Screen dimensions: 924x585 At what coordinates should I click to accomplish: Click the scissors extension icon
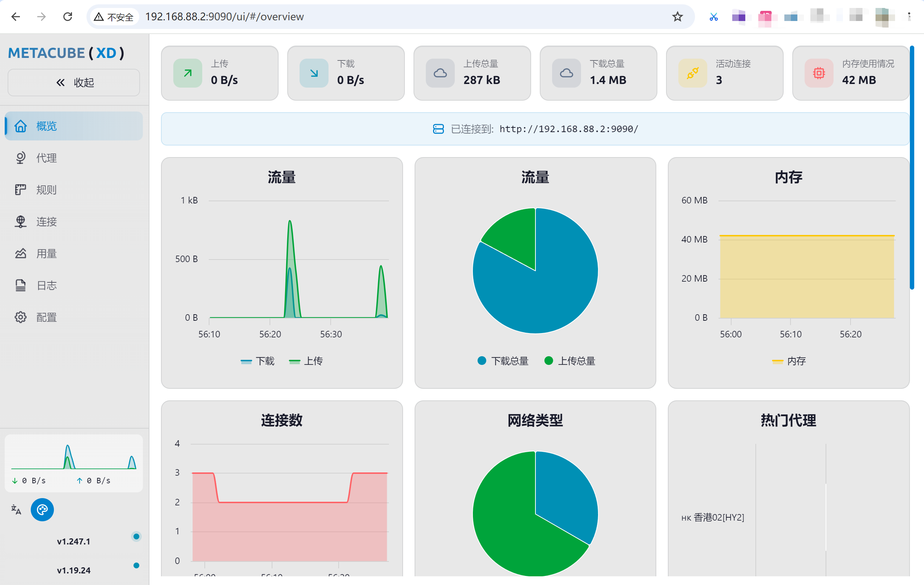tap(713, 17)
